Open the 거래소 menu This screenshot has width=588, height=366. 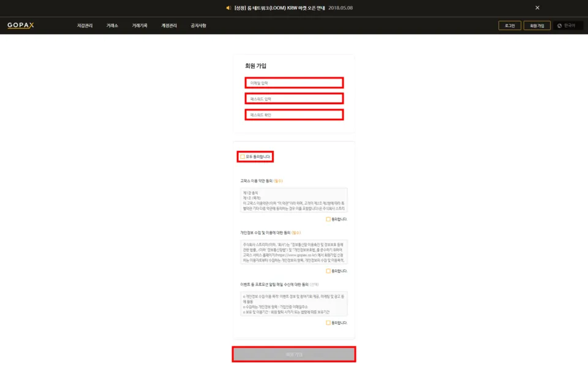click(x=112, y=26)
